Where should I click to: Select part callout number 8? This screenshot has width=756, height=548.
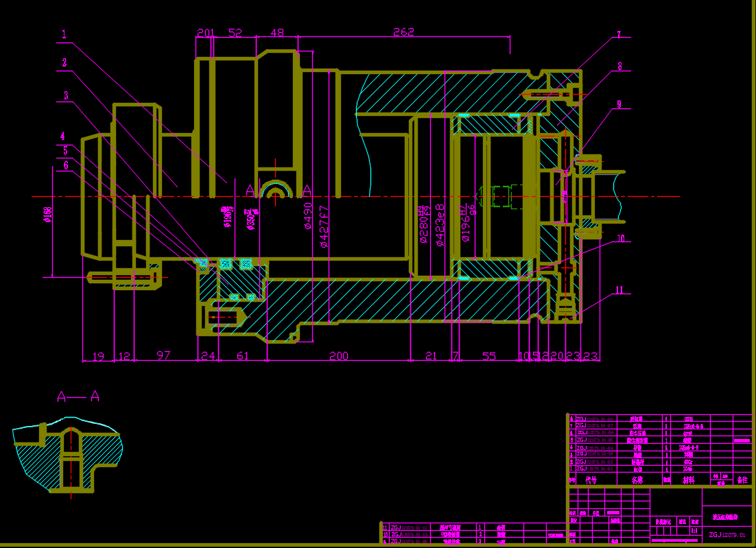point(620,67)
